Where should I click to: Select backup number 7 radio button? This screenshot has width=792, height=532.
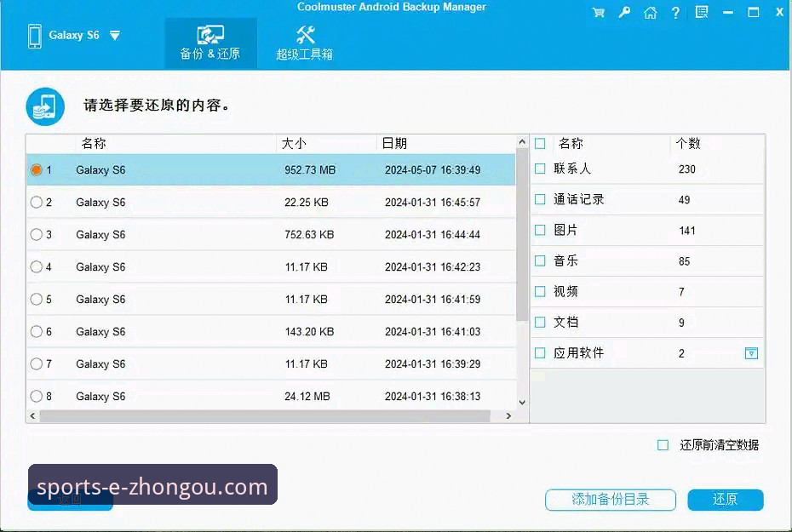coord(37,364)
